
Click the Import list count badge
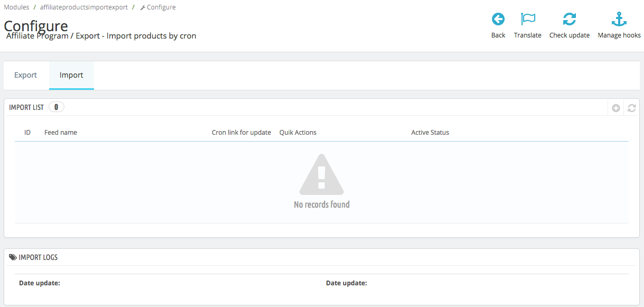pyautogui.click(x=56, y=107)
